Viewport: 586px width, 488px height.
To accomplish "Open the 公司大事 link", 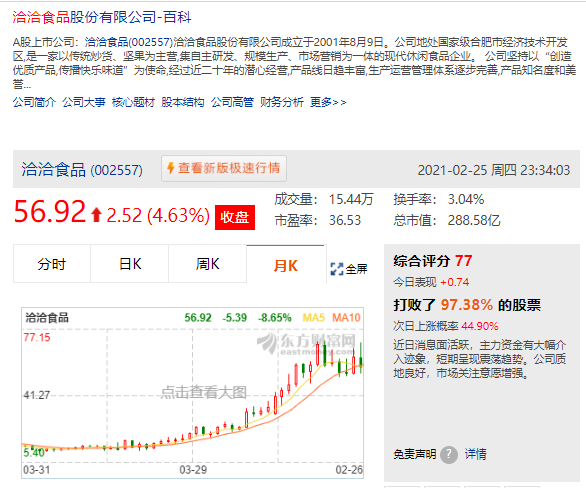I will [84, 102].
